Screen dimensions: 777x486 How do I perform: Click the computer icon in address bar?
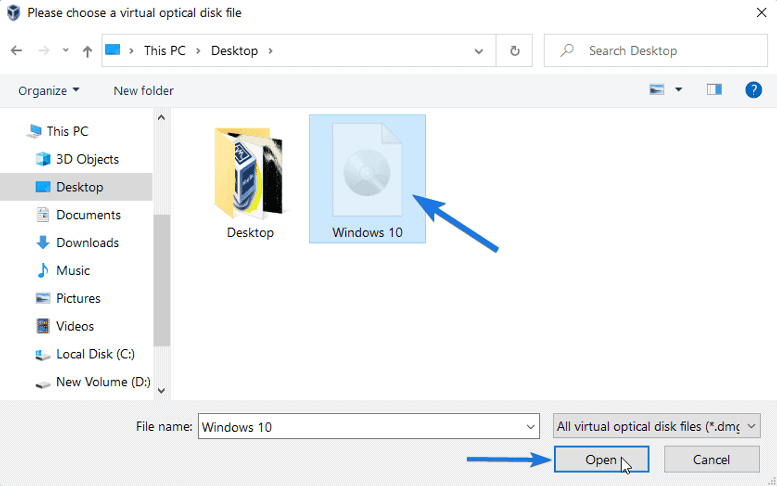click(x=112, y=50)
